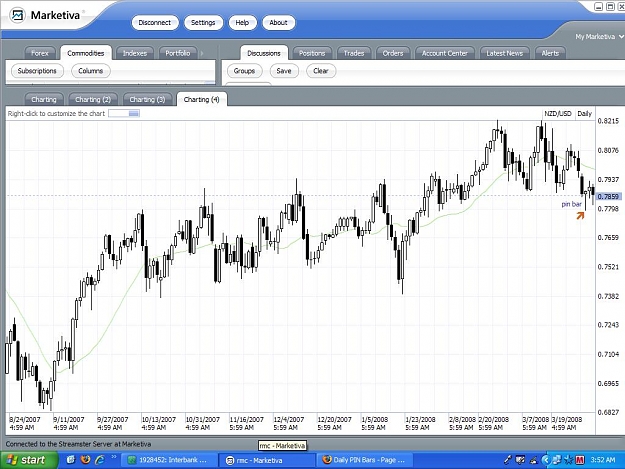Image resolution: width=625 pixels, height=469 pixels.
Task: Open the Windows start button
Action: (29, 460)
